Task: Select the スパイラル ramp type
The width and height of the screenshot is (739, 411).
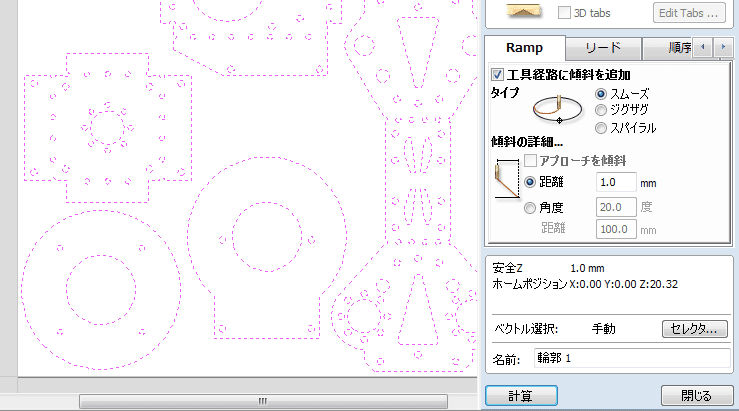Action: click(x=601, y=128)
